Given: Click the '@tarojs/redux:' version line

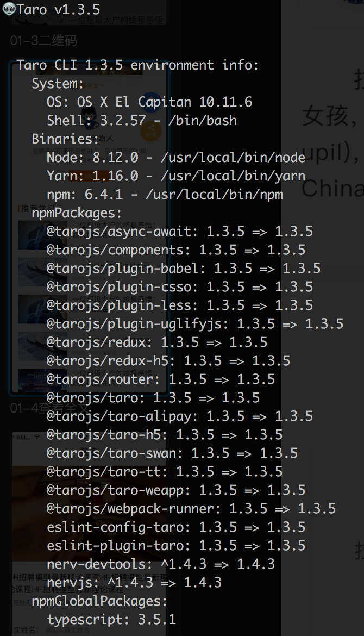Looking at the screenshot, I should tap(157, 342).
